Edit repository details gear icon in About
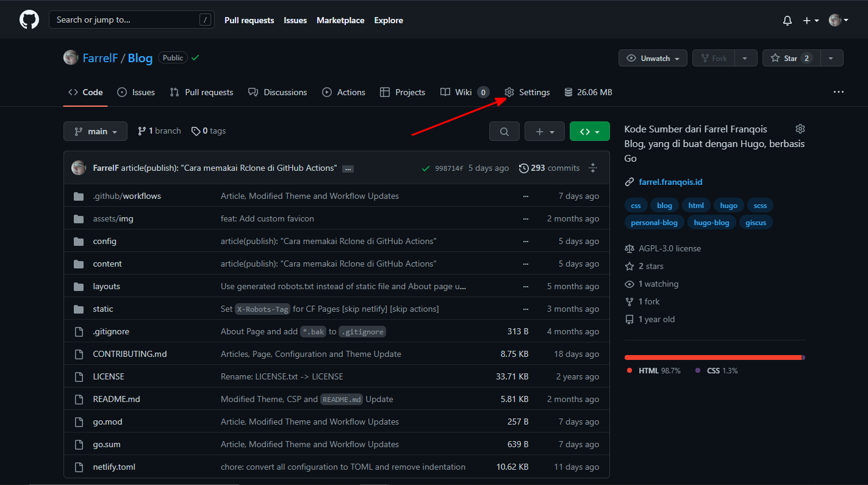This screenshot has width=868, height=485. (800, 129)
